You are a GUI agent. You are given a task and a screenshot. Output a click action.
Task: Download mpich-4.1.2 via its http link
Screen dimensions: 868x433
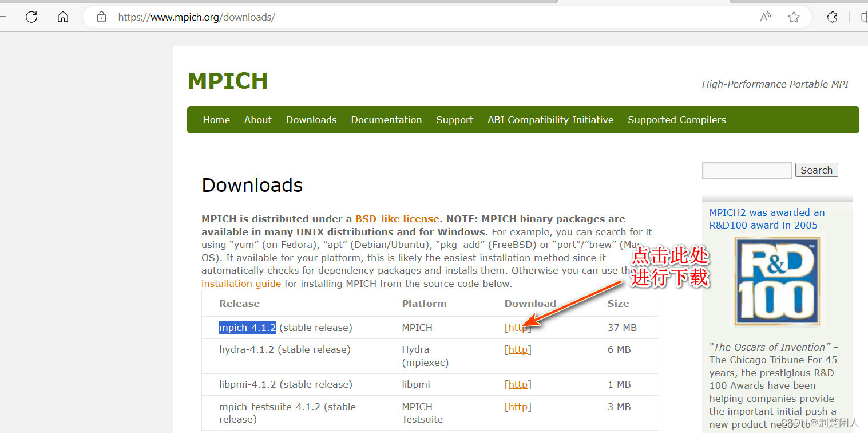click(x=518, y=328)
